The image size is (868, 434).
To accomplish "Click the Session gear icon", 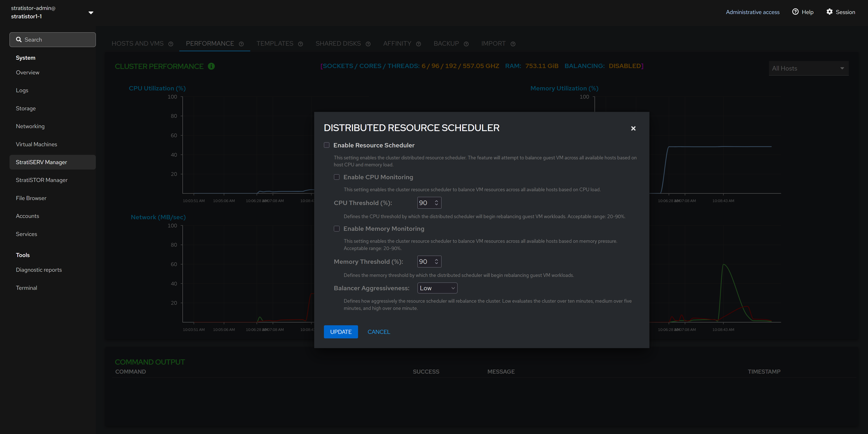I will pos(829,12).
